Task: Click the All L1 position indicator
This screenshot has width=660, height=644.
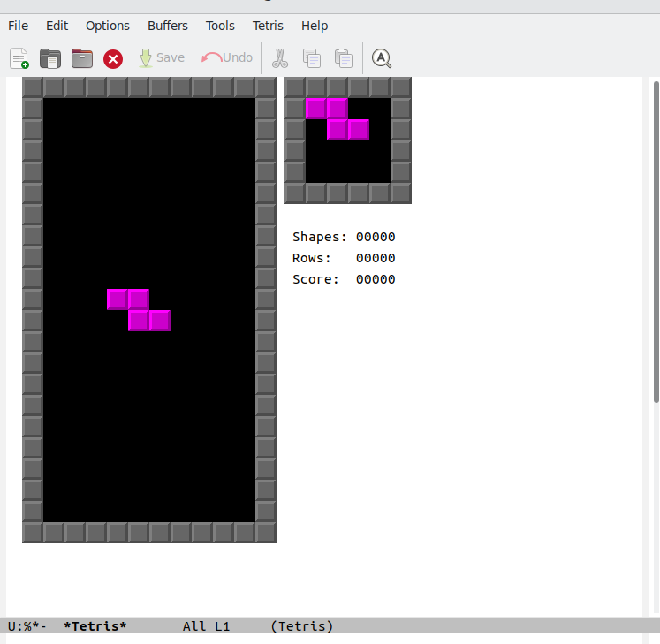Action: point(206,626)
